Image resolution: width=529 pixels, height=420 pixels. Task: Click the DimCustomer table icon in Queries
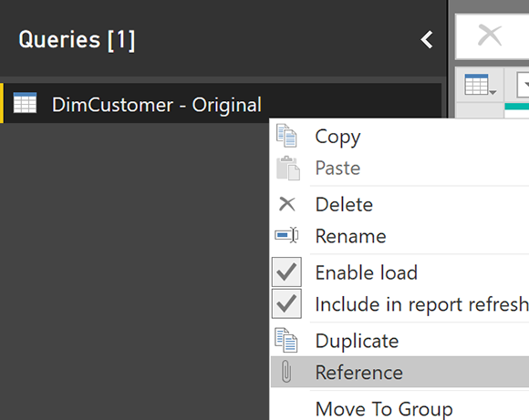25,103
